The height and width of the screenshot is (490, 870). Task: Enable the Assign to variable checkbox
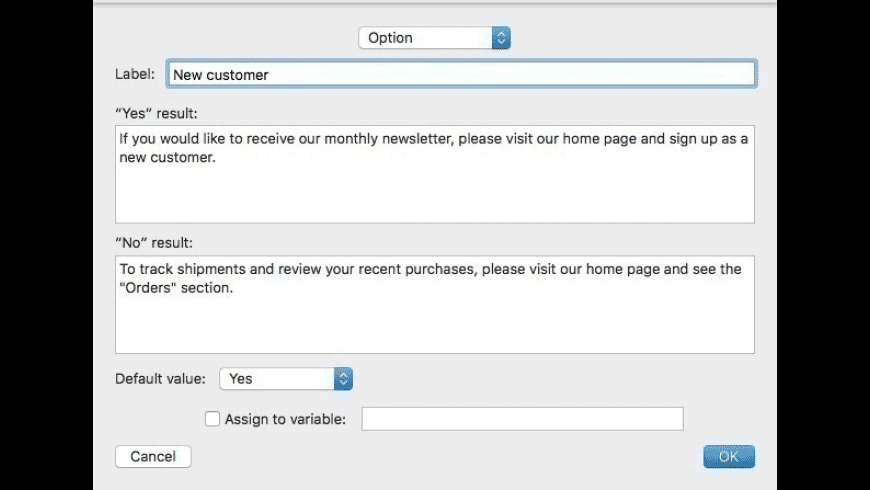point(212,419)
